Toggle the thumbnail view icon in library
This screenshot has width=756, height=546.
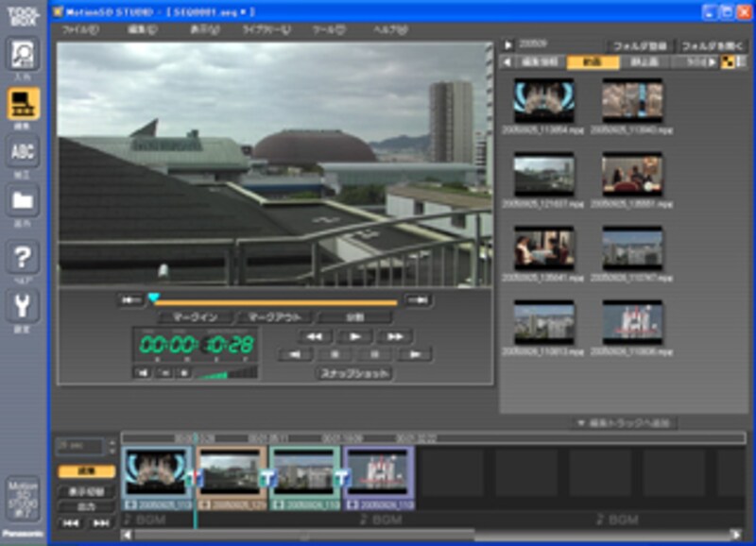point(727,62)
